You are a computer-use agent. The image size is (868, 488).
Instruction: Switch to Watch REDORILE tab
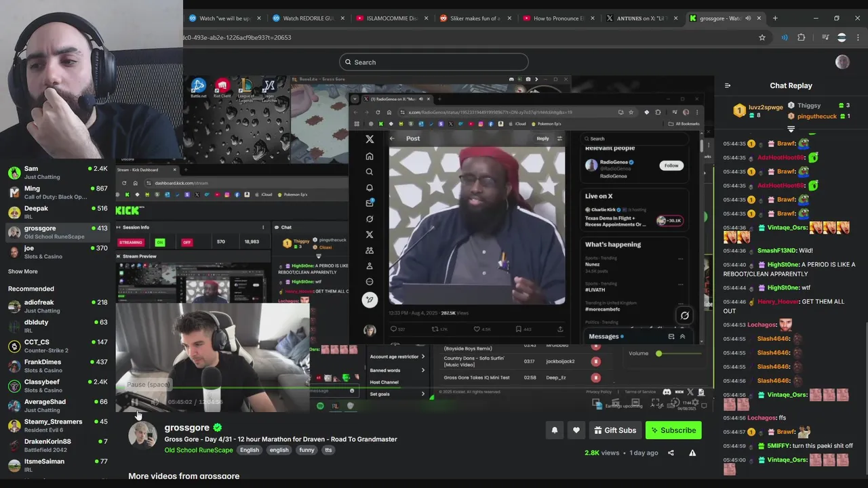(x=309, y=18)
